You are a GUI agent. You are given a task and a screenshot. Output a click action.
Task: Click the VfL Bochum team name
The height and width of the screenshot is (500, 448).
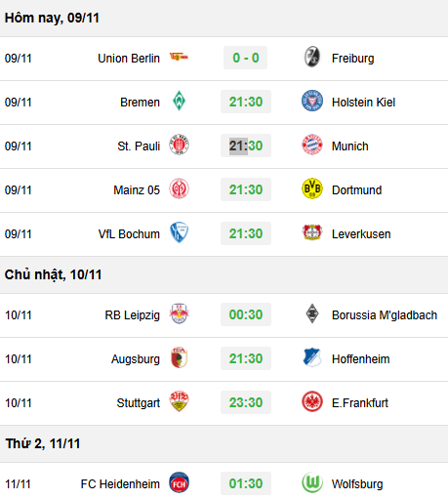(129, 234)
